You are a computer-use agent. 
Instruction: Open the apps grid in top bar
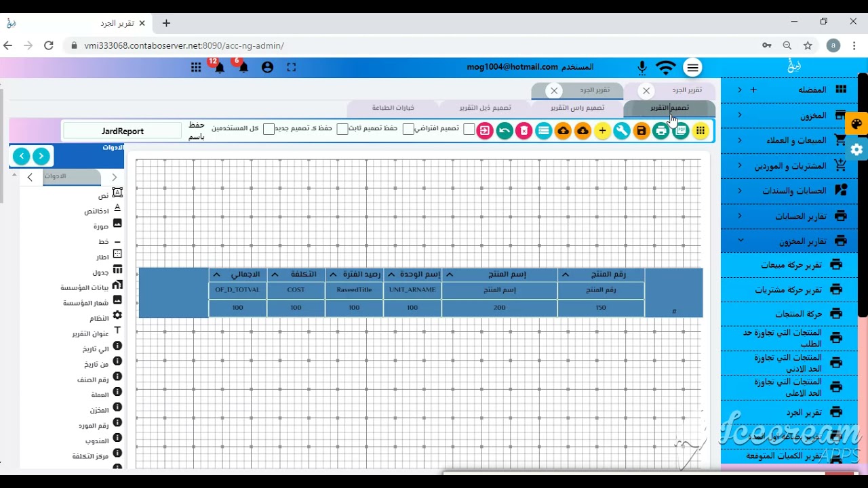tap(196, 67)
